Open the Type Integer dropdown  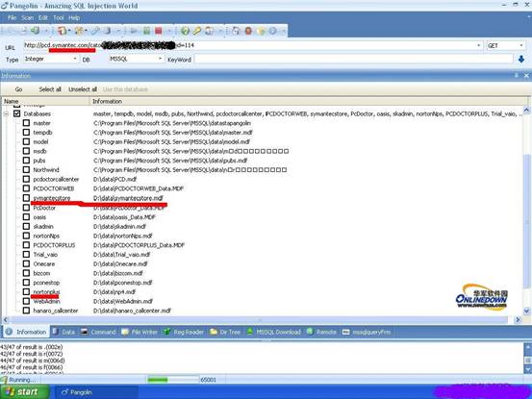point(51,59)
